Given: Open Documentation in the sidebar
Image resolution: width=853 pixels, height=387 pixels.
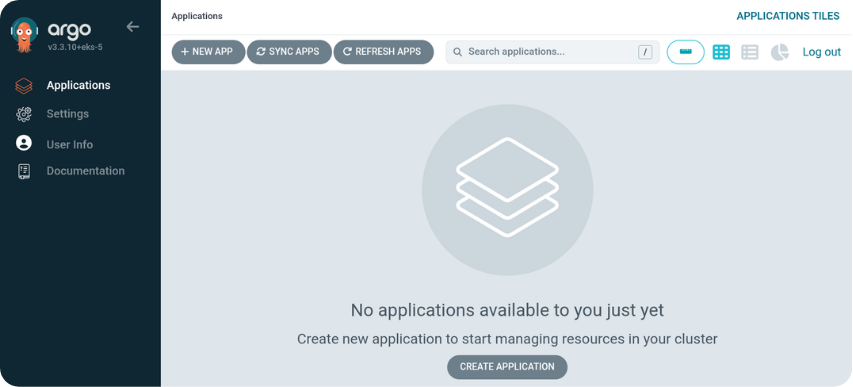Looking at the screenshot, I should coord(85,171).
